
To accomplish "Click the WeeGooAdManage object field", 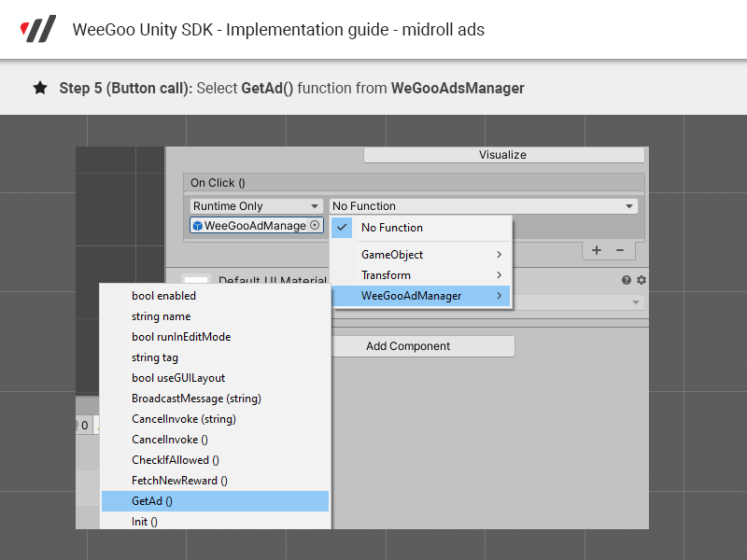I will (256, 225).
